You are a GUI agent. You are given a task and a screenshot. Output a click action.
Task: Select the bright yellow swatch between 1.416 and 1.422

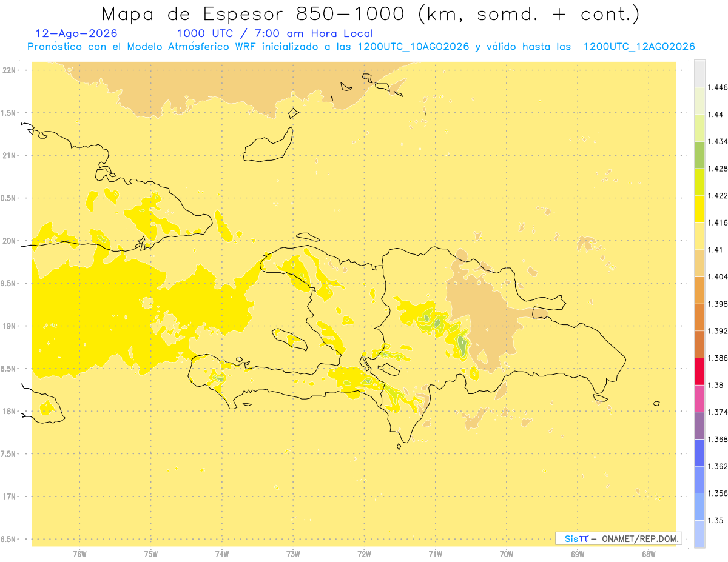pos(699,209)
